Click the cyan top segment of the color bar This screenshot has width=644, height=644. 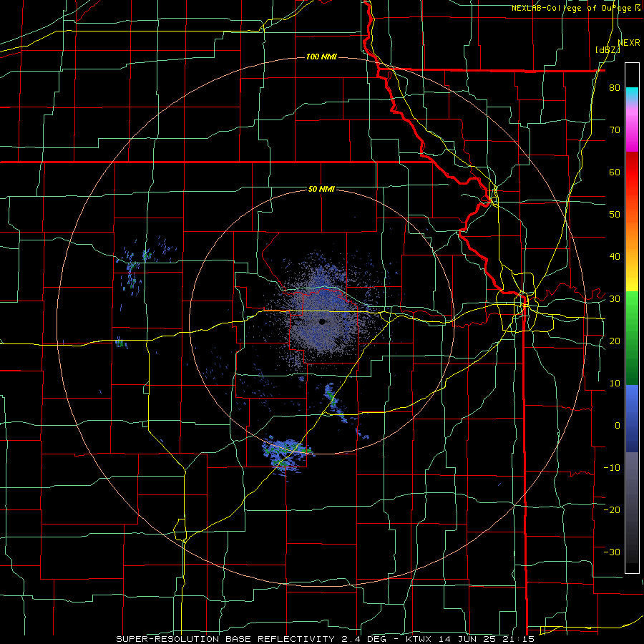click(x=632, y=94)
